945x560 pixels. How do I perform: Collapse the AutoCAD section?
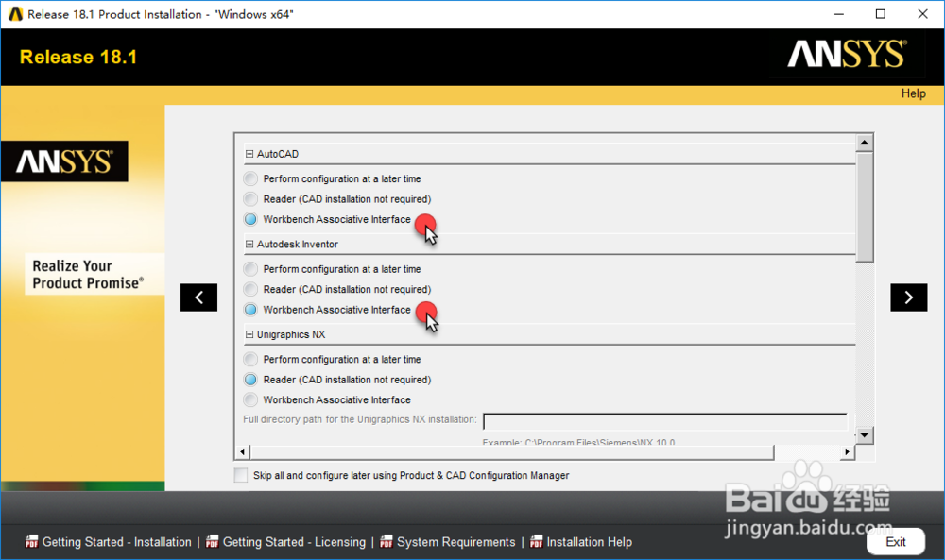click(249, 154)
